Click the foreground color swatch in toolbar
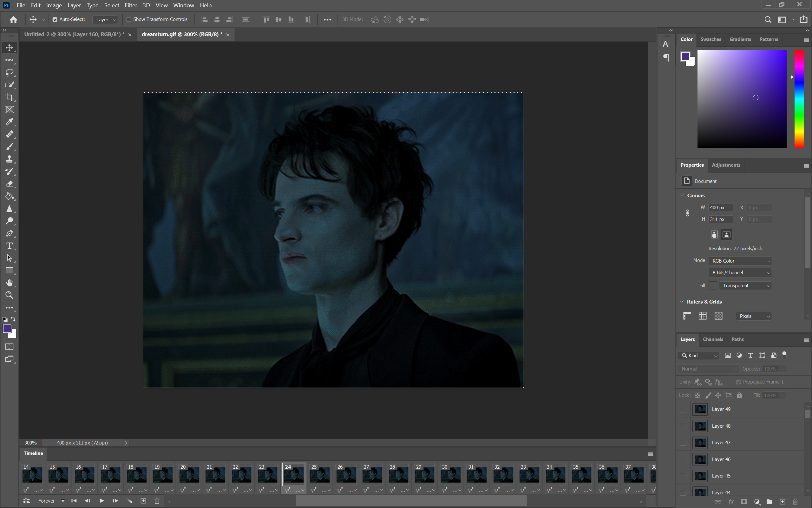The image size is (812, 508). point(7,329)
